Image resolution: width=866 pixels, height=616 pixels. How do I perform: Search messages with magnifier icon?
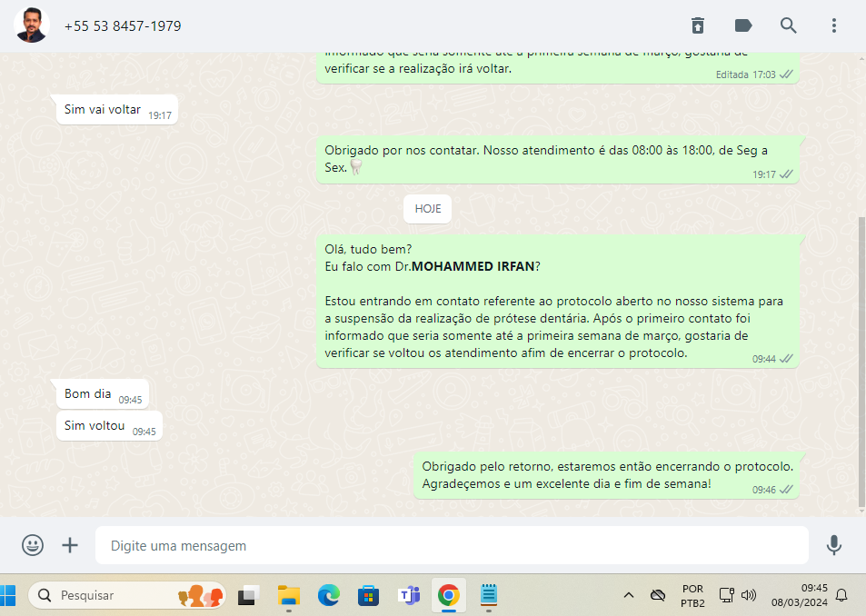pos(788,25)
